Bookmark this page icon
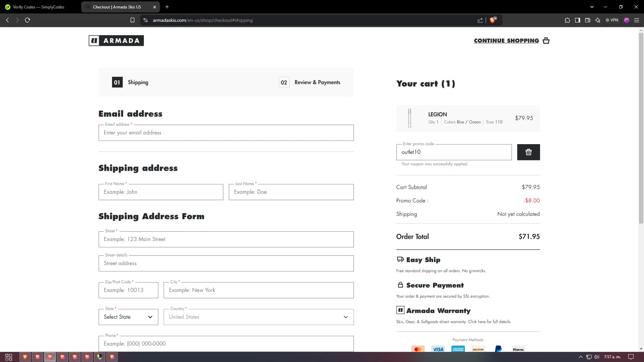The image size is (644, 362). [132, 20]
